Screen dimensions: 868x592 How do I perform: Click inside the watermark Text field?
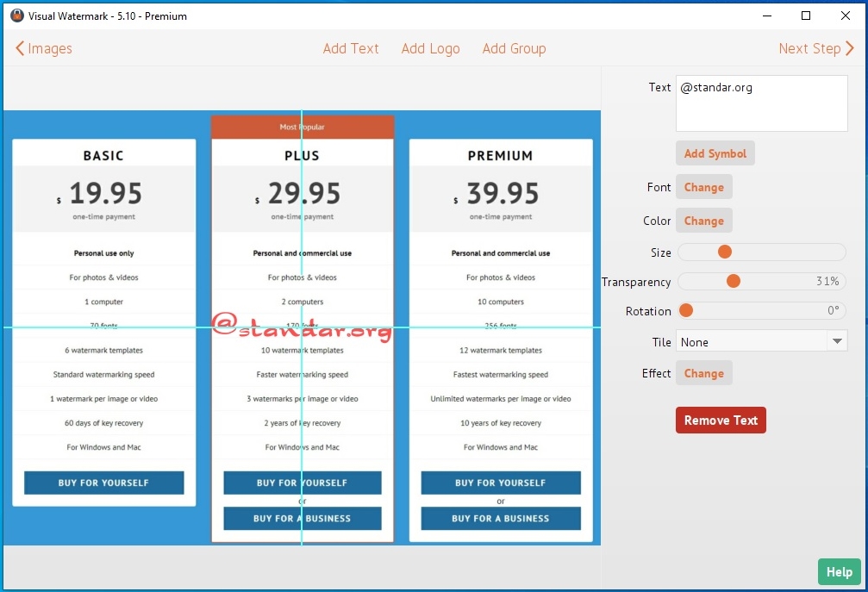pyautogui.click(x=761, y=103)
